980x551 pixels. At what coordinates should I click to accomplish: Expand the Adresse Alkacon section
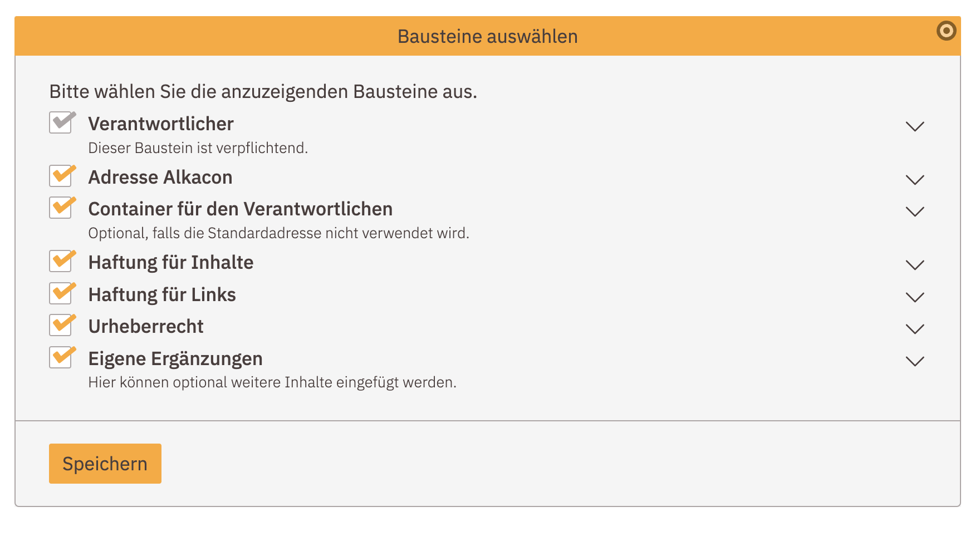[x=914, y=179]
